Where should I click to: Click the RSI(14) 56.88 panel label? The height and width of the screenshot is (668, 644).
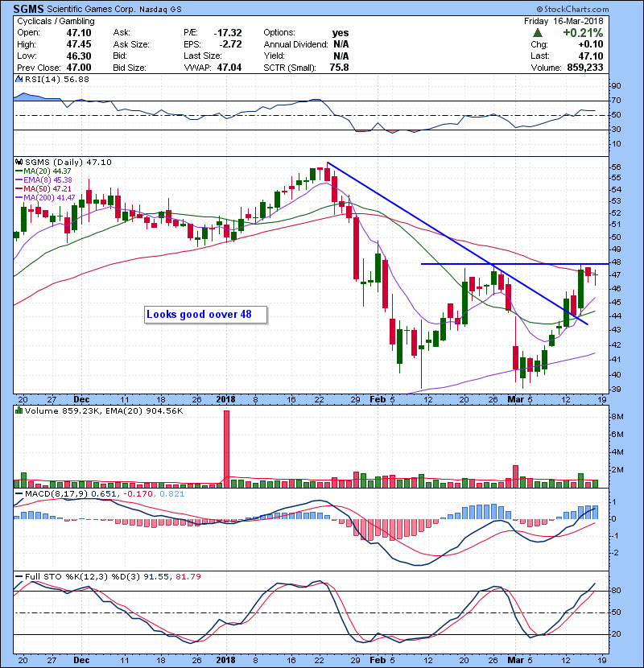click(57, 79)
